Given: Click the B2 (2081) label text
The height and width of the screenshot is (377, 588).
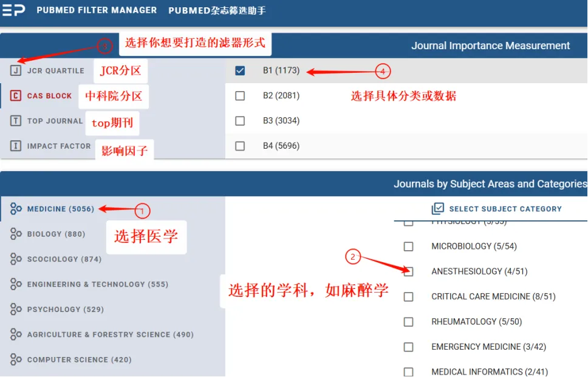Looking at the screenshot, I should (281, 95).
